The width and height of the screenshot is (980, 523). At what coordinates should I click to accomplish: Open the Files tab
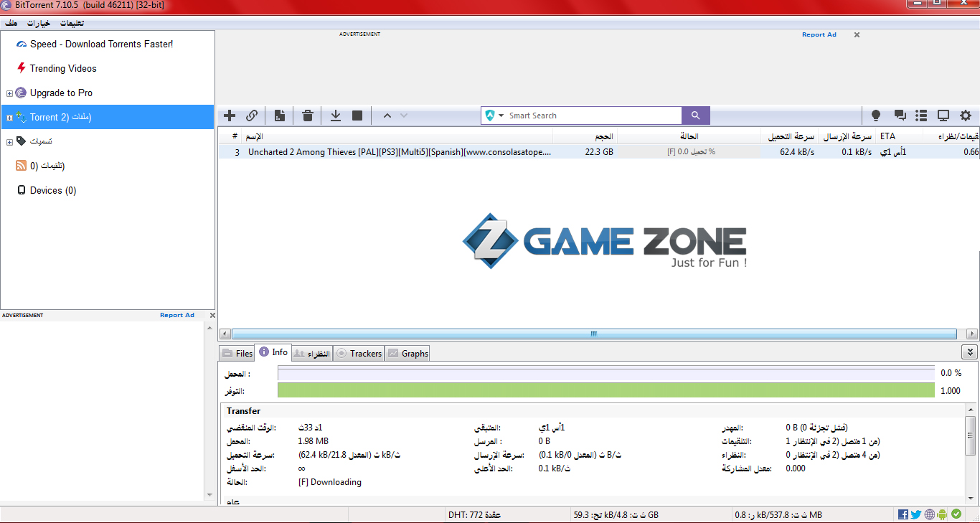tap(237, 353)
